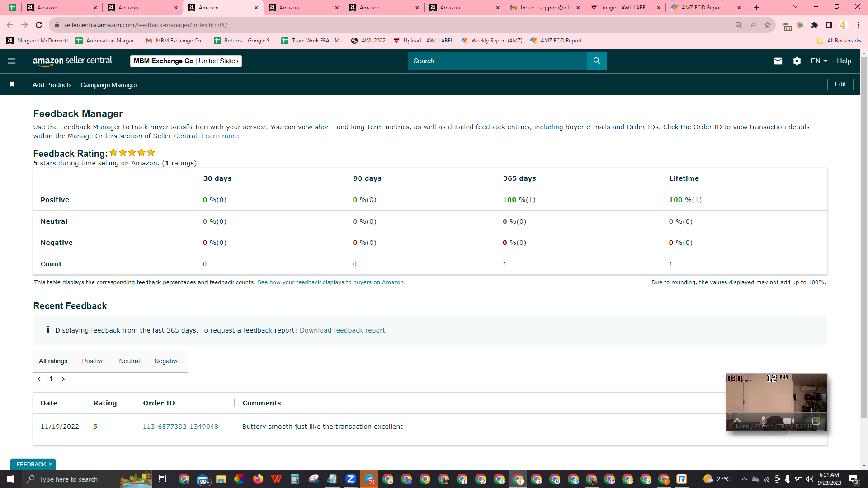The width and height of the screenshot is (868, 488).
Task: Click the amazon seller central logo
Action: click(72, 61)
